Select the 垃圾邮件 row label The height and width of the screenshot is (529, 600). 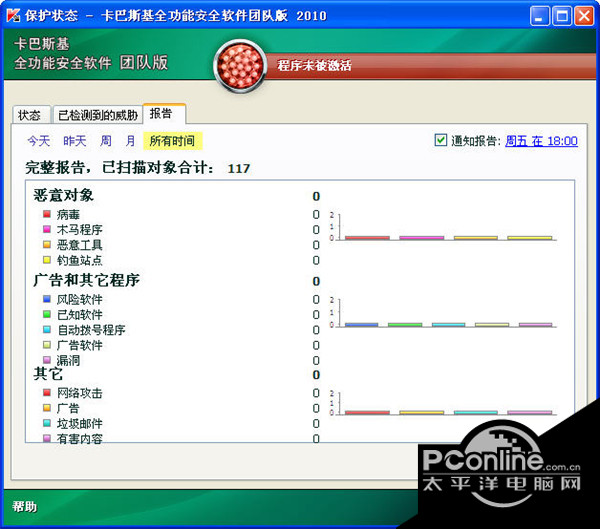pyautogui.click(x=80, y=424)
